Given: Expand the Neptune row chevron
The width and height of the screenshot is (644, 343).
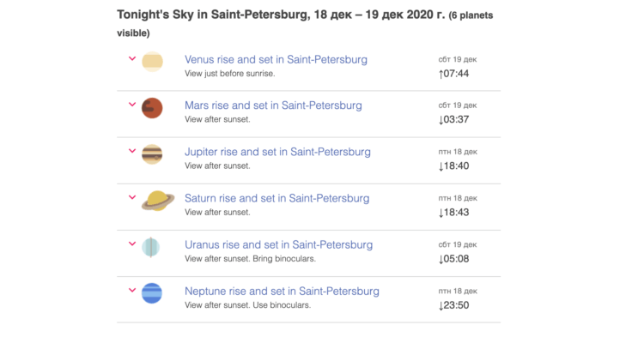Looking at the screenshot, I should 132,290.
